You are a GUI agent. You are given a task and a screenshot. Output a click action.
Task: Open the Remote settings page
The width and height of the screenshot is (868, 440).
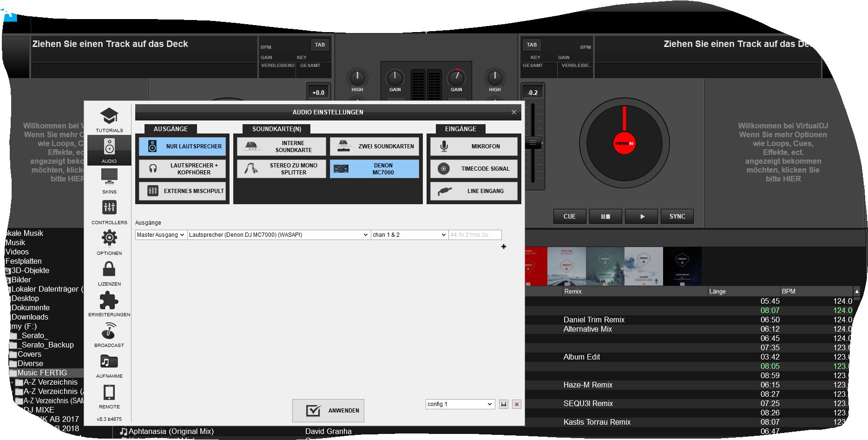coord(109,396)
